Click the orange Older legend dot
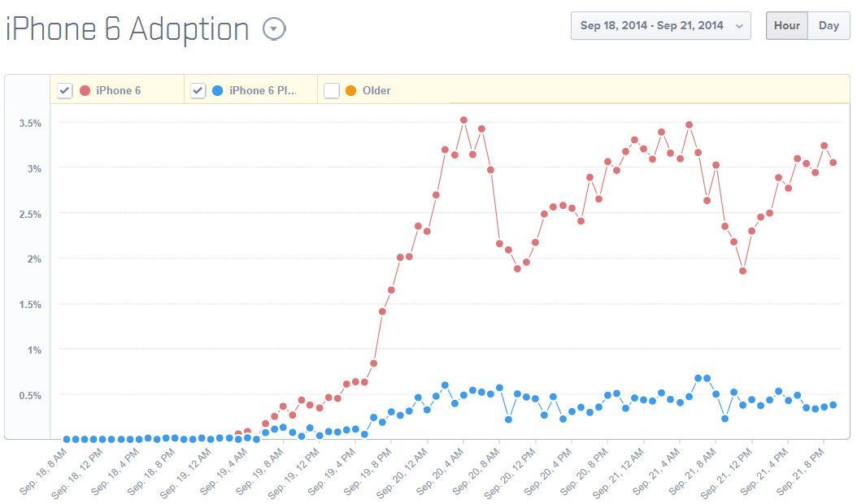 [351, 90]
